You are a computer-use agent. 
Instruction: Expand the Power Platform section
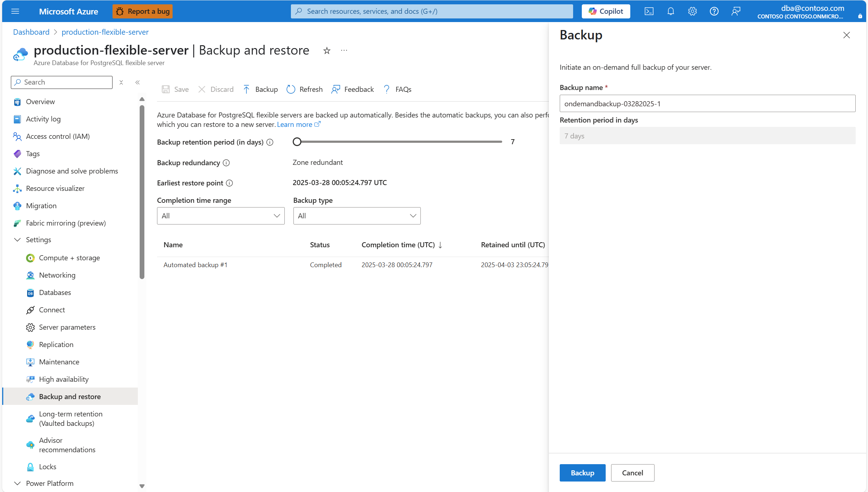click(x=17, y=483)
